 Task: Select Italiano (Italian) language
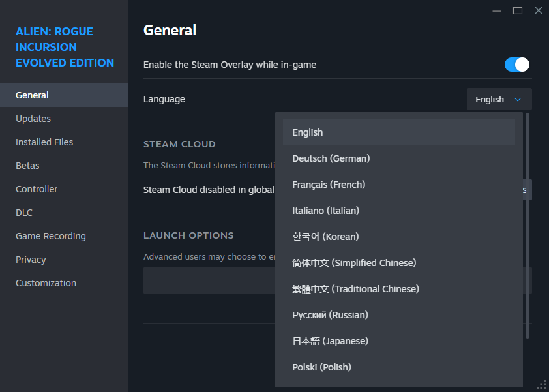pos(398,211)
